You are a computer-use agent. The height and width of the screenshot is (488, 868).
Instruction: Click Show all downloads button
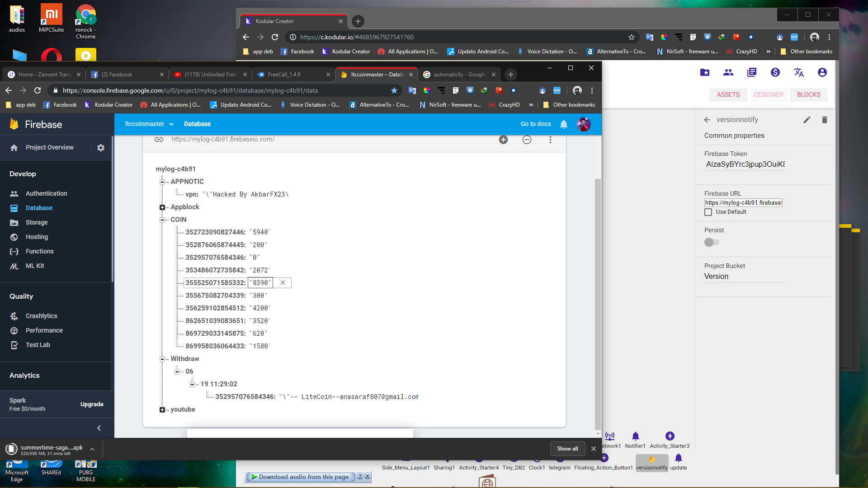(567, 449)
